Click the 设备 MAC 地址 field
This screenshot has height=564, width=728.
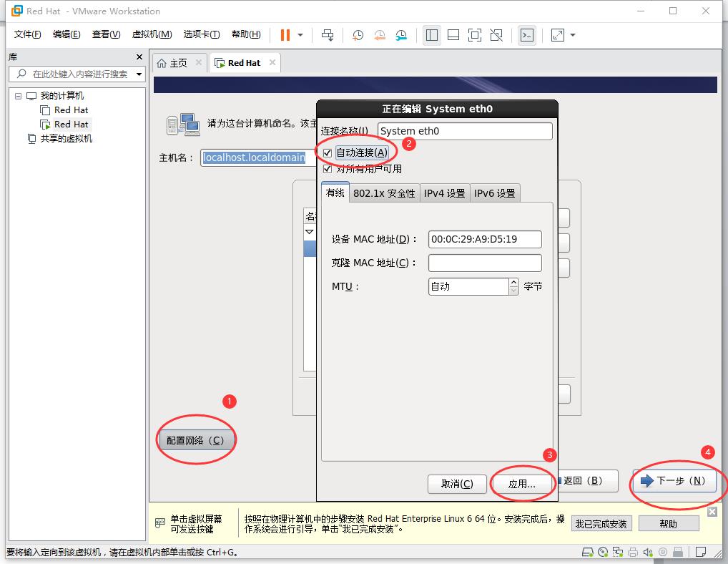[x=485, y=239]
